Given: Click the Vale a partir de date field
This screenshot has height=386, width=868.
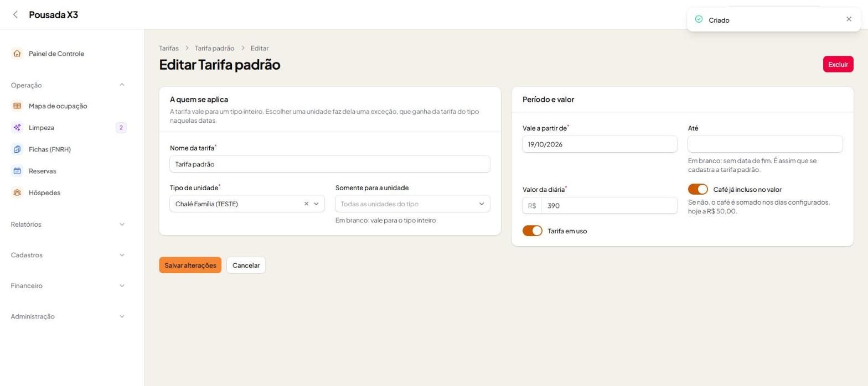Looking at the screenshot, I should coord(600,144).
